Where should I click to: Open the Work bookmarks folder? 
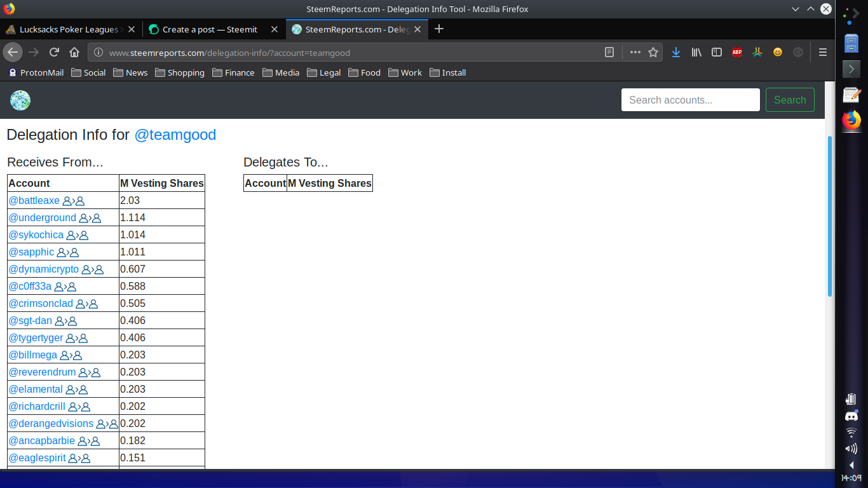click(405, 72)
